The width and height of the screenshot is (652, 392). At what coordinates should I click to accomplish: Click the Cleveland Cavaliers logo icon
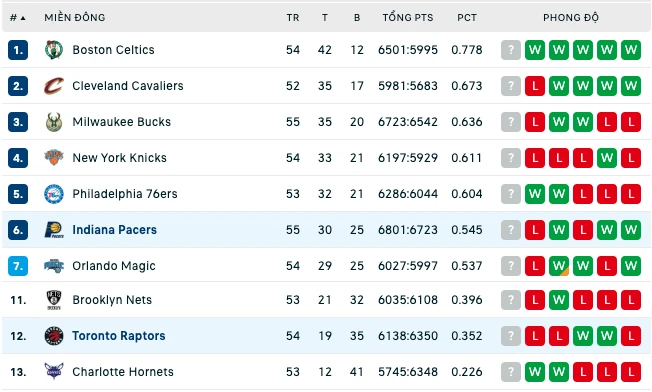[x=54, y=86]
